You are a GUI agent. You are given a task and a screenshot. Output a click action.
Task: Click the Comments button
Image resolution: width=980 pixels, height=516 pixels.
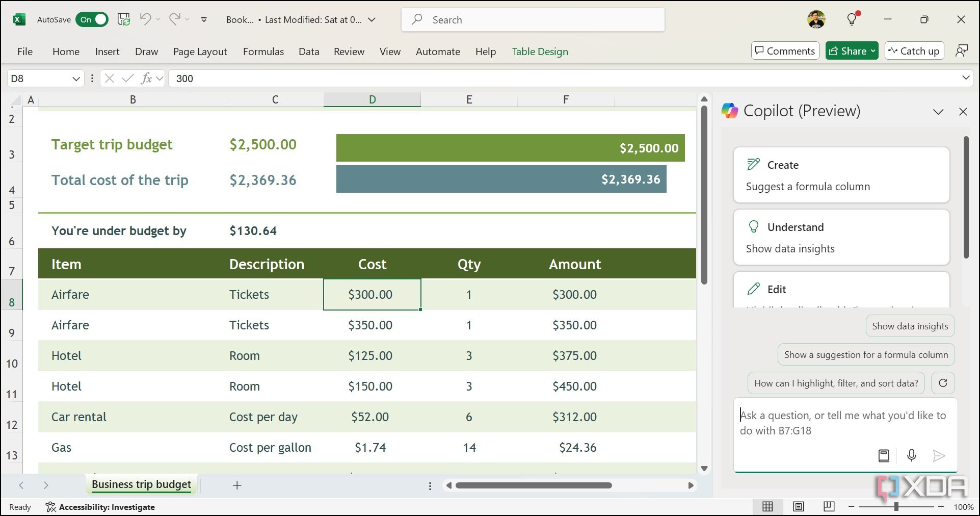[785, 51]
